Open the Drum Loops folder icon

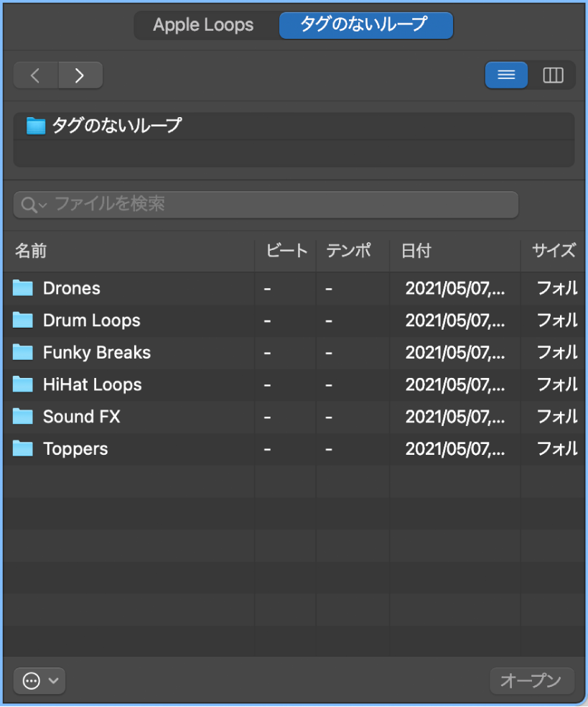[22, 320]
